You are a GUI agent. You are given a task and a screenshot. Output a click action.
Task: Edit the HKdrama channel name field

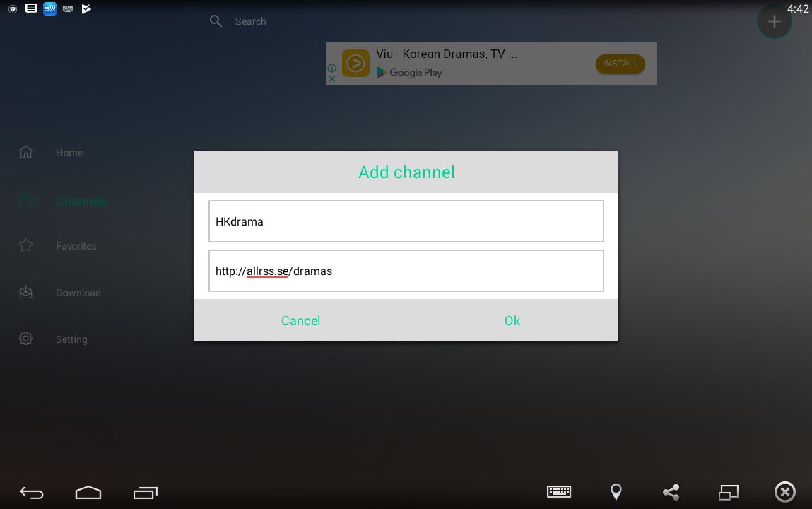point(406,221)
